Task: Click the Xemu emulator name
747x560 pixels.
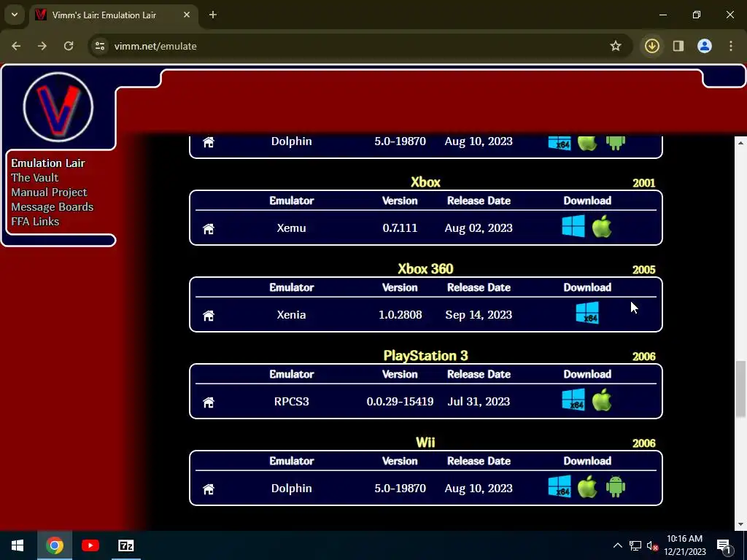Action: tap(292, 228)
